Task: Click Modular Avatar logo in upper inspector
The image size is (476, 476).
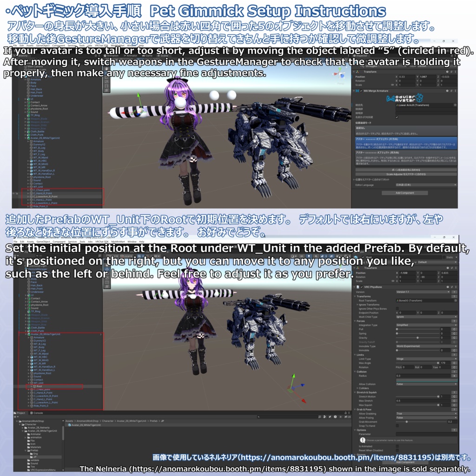Action: pyautogui.click(x=405, y=98)
